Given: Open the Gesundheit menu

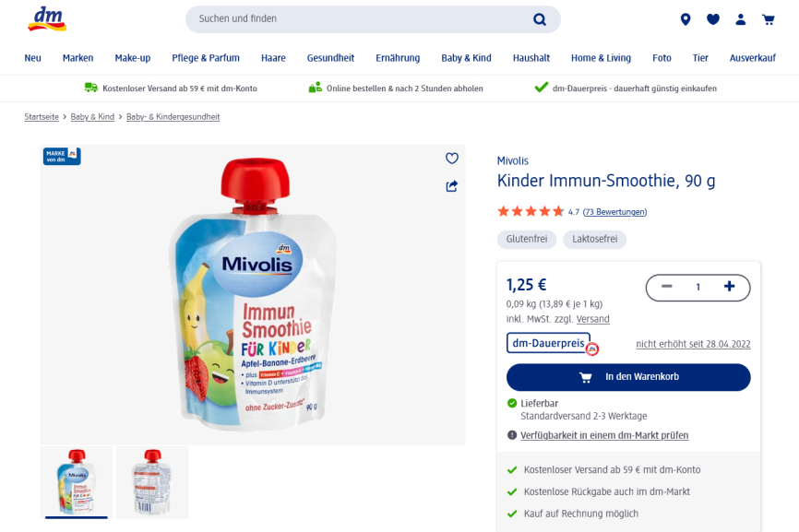Looking at the screenshot, I should [x=330, y=58].
